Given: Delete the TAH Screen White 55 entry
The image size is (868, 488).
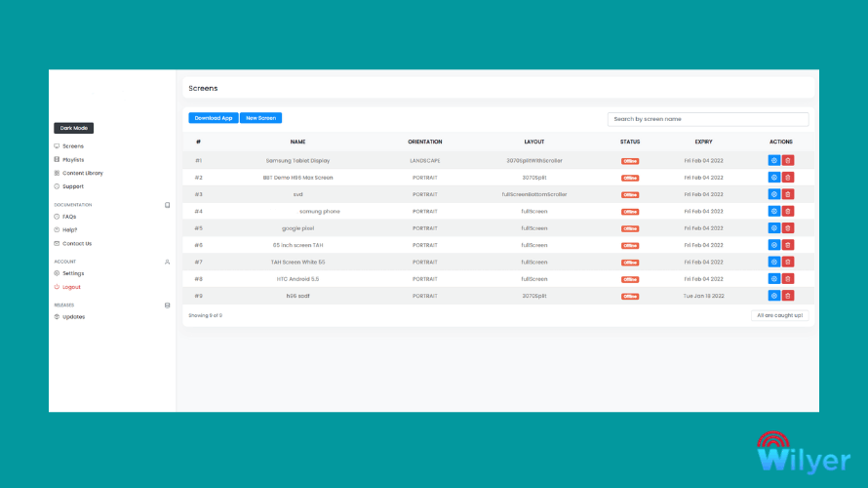Looking at the screenshot, I should tap(788, 262).
